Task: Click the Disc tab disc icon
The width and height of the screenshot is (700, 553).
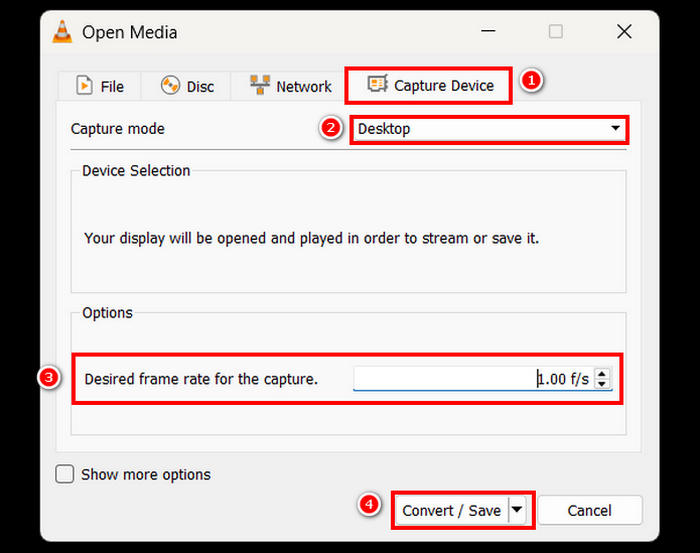Action: (170, 86)
